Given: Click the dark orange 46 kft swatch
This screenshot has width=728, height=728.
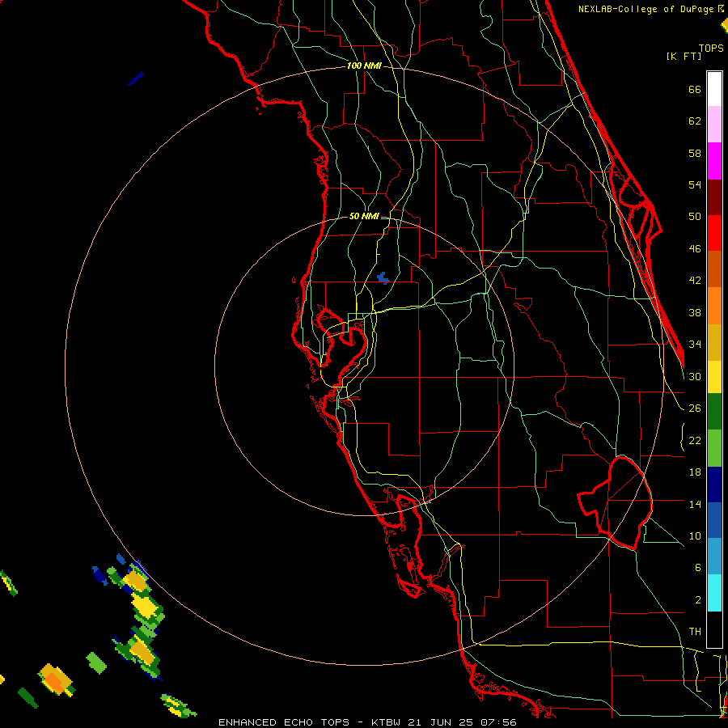Looking at the screenshot, I should 714,269.
